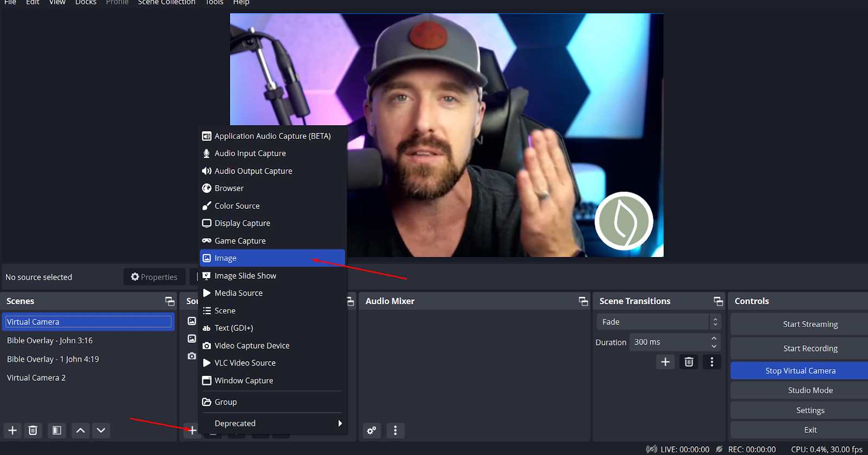Select second image source icon in Sources

(x=192, y=338)
